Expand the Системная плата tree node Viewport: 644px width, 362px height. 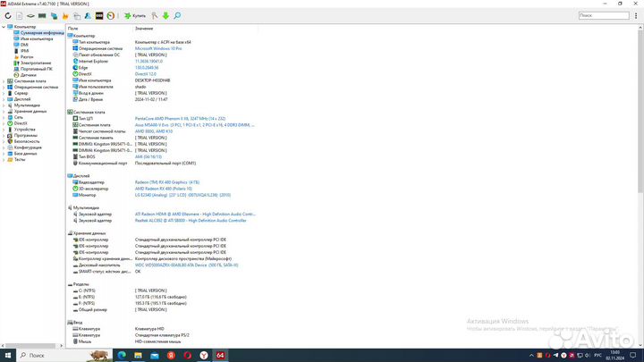click(x=4, y=80)
